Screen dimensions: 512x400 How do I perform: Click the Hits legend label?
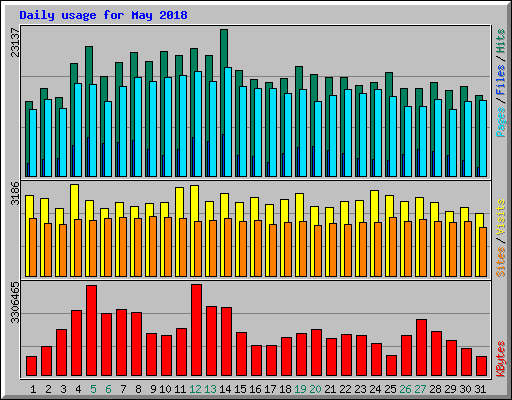click(x=501, y=41)
